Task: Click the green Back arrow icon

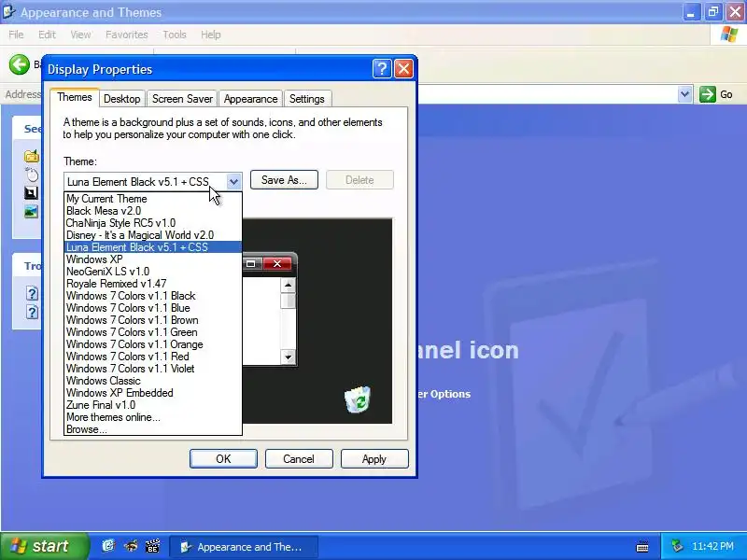Action: coord(20,64)
